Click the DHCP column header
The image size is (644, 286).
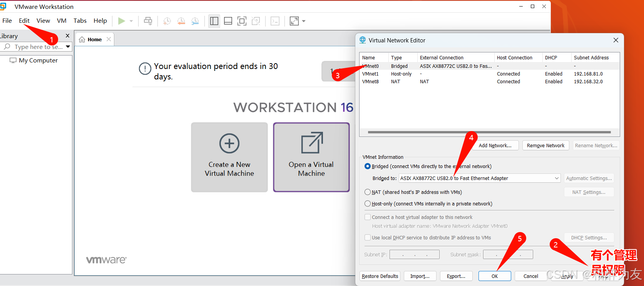pos(557,57)
